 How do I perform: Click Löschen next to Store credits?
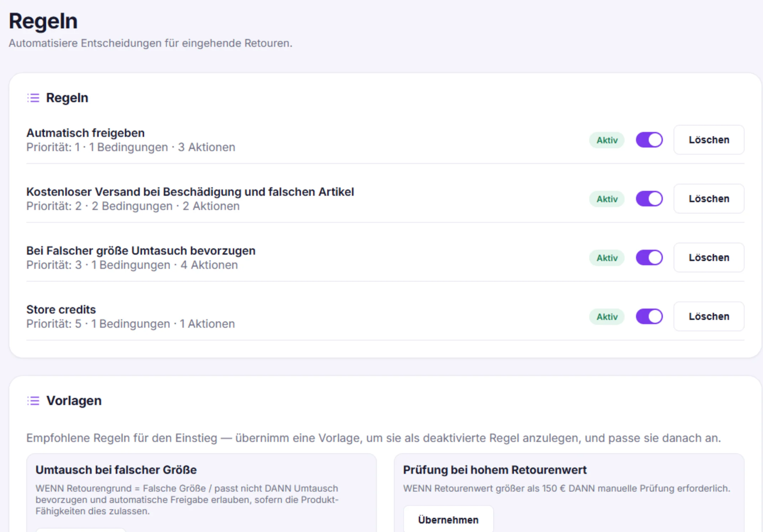pyautogui.click(x=709, y=316)
